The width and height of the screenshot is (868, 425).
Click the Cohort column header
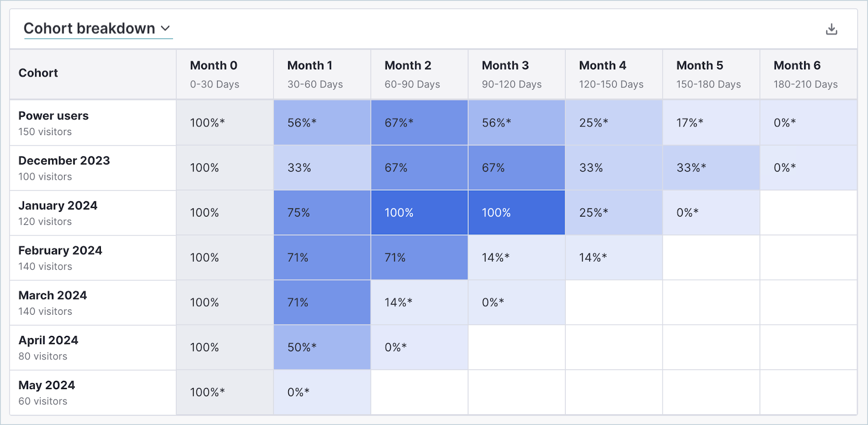point(39,73)
